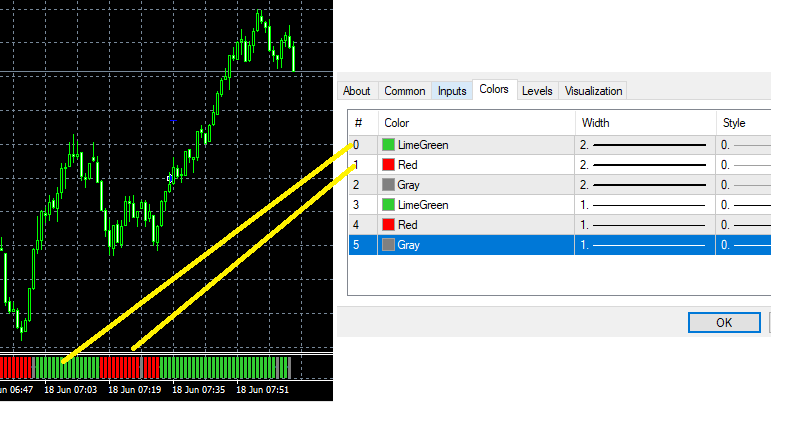Screen dimensions: 796x425
Task: Click the # column header
Action: pyautogui.click(x=363, y=123)
